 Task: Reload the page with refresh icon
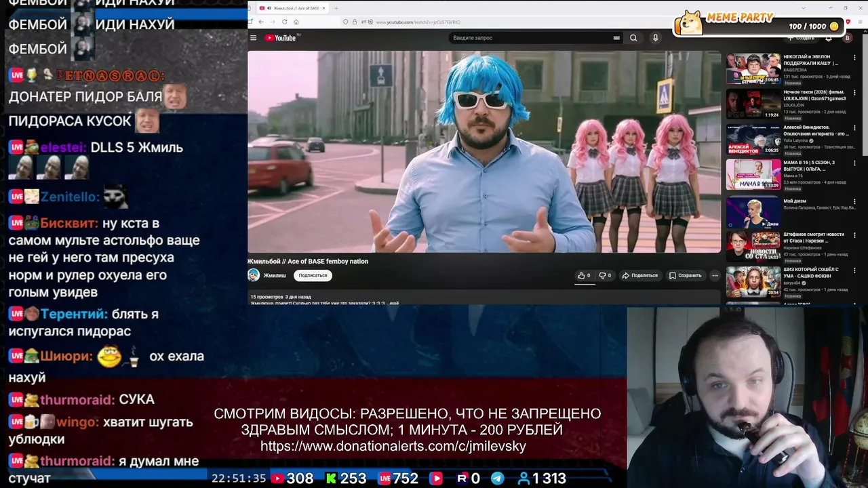284,22
